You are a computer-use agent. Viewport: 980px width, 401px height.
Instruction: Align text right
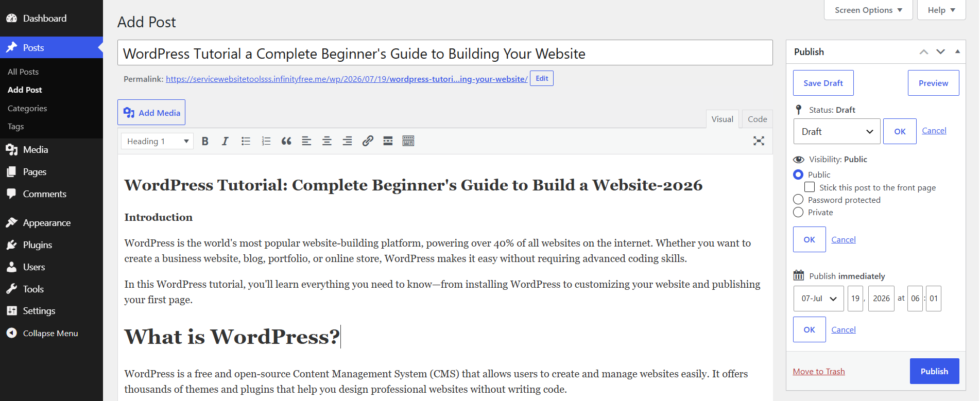point(348,141)
